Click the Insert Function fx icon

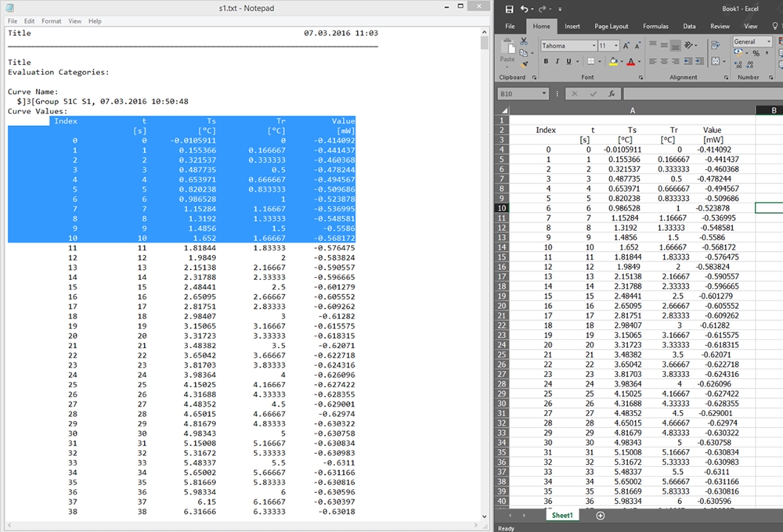(x=612, y=93)
